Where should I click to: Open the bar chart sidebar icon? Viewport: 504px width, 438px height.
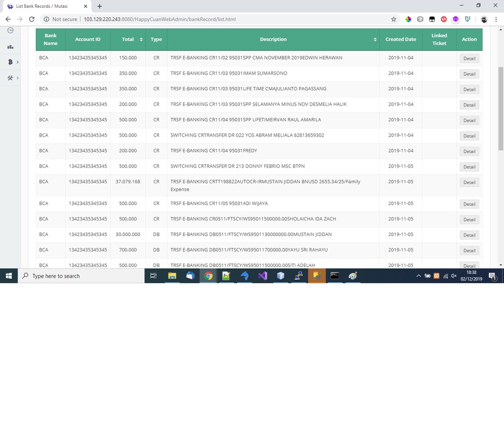pyautogui.click(x=10, y=47)
